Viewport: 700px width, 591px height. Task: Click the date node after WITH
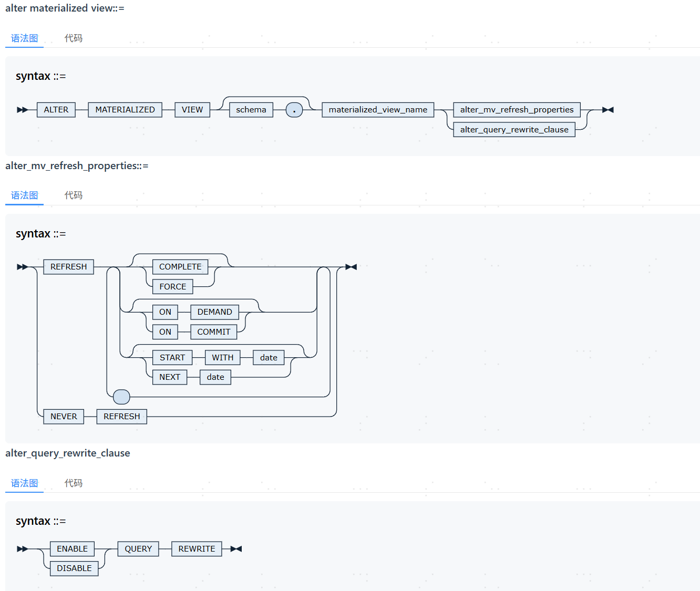point(269,358)
